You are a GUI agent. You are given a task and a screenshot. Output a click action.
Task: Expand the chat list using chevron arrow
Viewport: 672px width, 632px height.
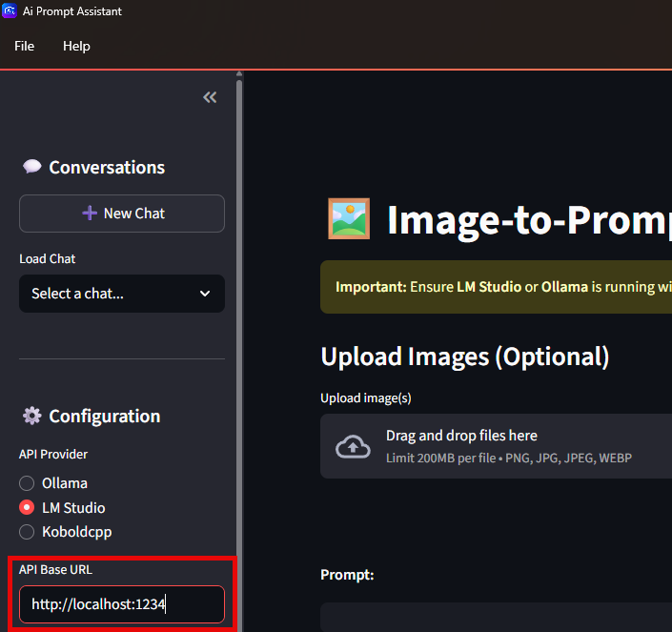tap(205, 294)
